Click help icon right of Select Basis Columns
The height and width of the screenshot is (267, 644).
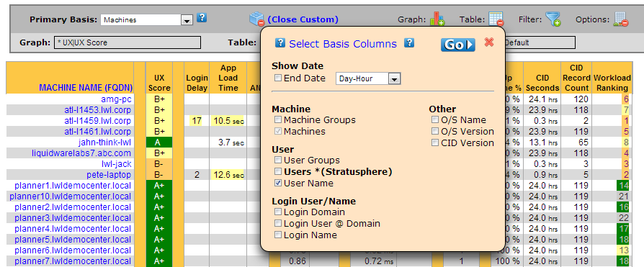(409, 42)
